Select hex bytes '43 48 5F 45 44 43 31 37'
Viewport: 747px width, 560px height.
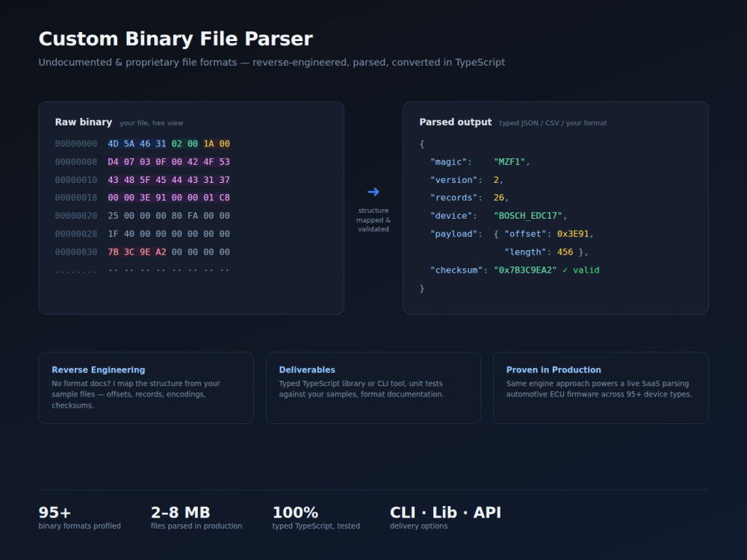pos(169,180)
